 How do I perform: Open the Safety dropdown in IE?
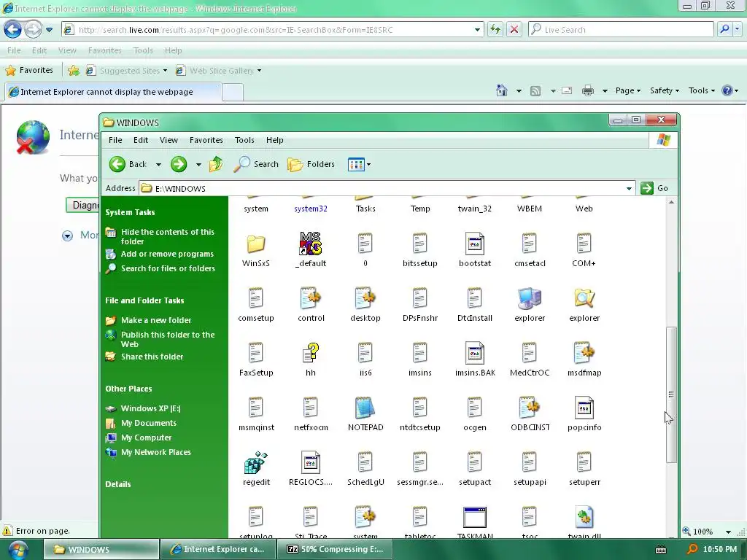664,90
